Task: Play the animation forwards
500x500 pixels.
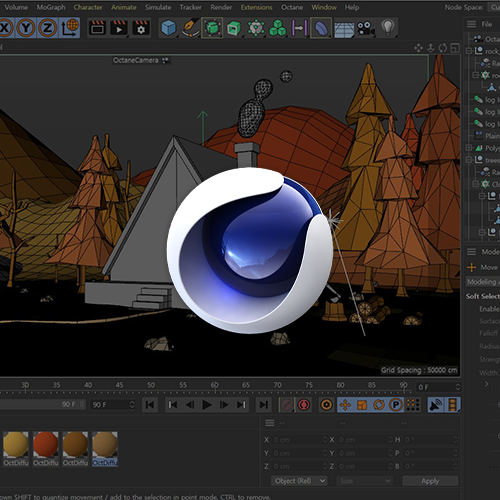Action: click(x=207, y=405)
